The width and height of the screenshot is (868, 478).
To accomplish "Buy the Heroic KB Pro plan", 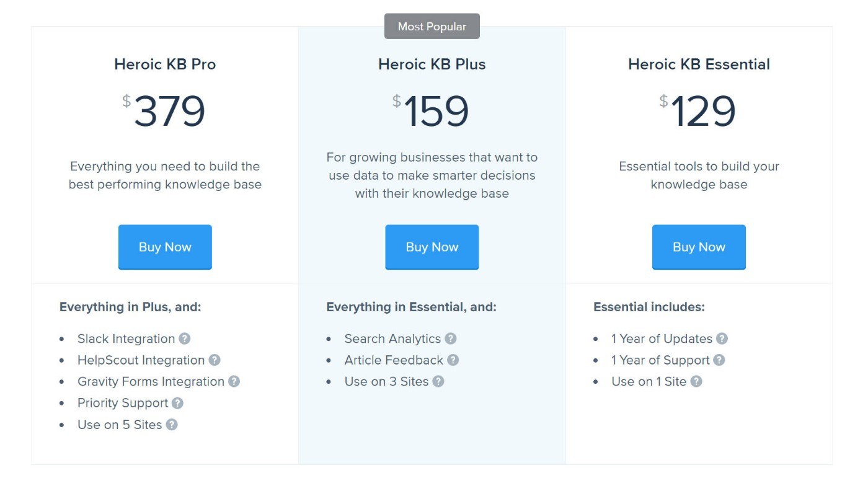I will (165, 247).
